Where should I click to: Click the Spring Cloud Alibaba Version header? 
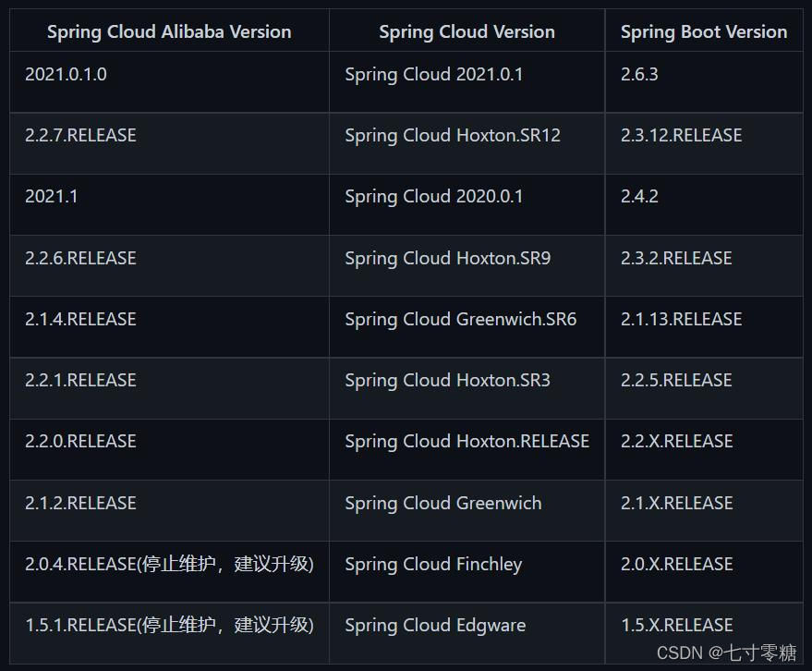169,32
